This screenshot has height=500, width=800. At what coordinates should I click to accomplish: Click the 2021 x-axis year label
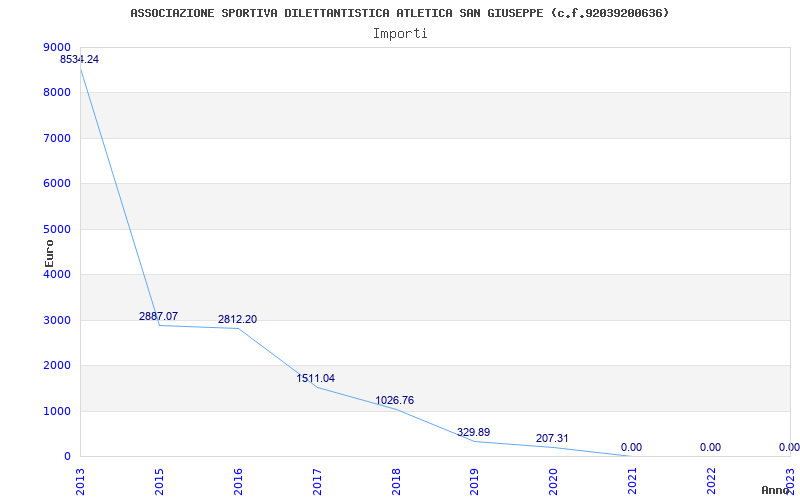633,482
